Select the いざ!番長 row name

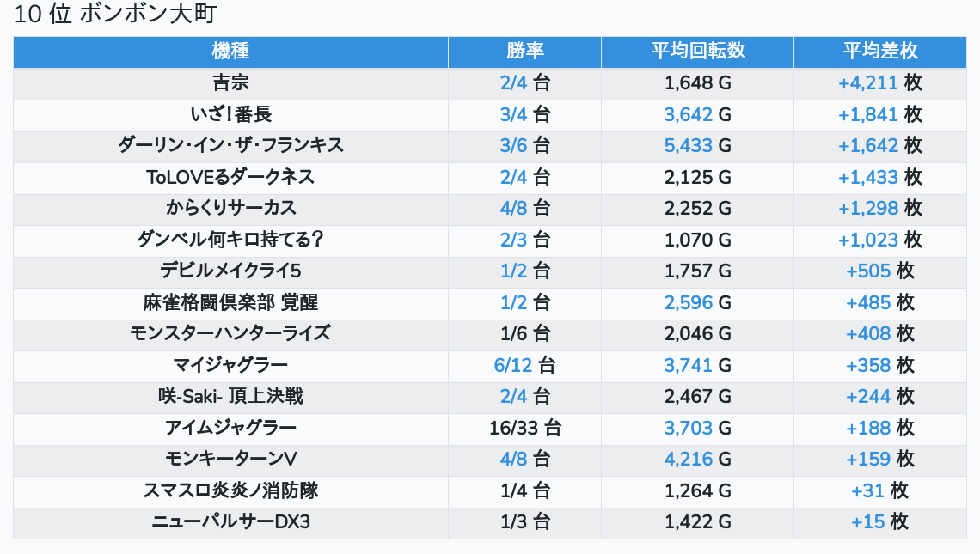point(230,114)
